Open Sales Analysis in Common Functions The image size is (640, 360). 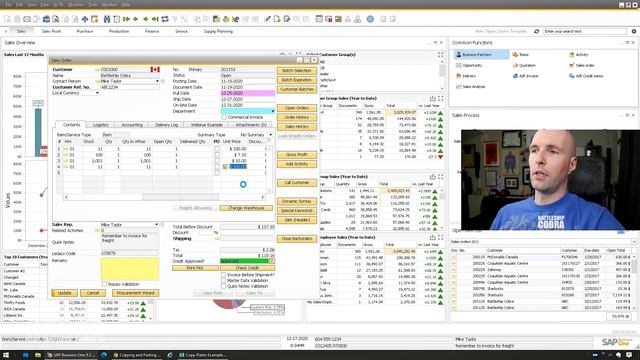click(x=471, y=87)
